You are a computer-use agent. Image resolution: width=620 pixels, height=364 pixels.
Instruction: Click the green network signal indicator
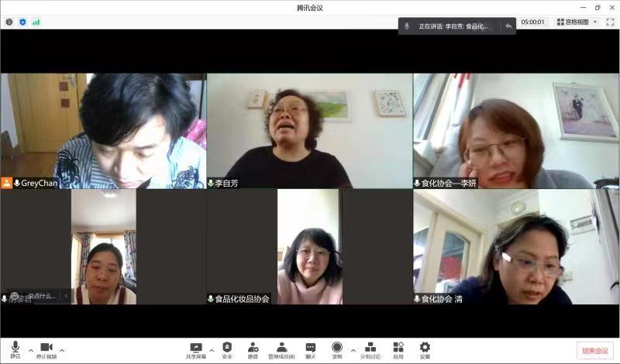coord(36,22)
